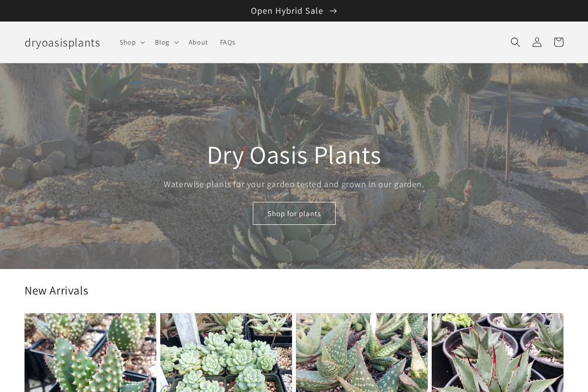
Task: Click the New Arrivals section heading
Action: point(56,290)
